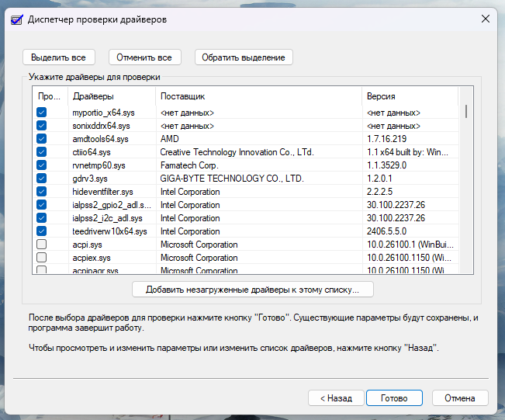
Task: Sort list by 'Поставщик' column header
Action: pyautogui.click(x=258, y=96)
